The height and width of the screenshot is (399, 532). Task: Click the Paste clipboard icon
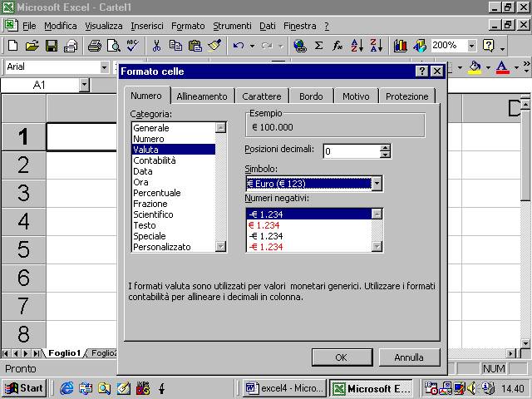195,46
